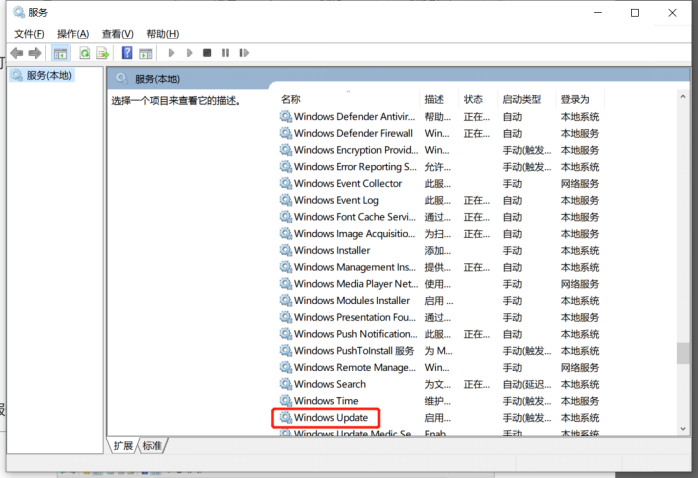Sort list by 名称 column header
Image resolution: width=698 pixels, height=478 pixels.
[291, 99]
